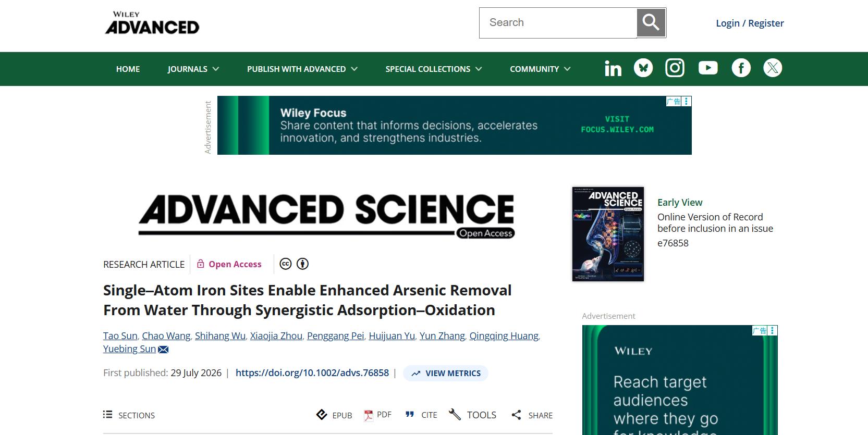The image size is (868, 435).
Task: Click the TOOLS wrench icon
Action: coord(455,415)
